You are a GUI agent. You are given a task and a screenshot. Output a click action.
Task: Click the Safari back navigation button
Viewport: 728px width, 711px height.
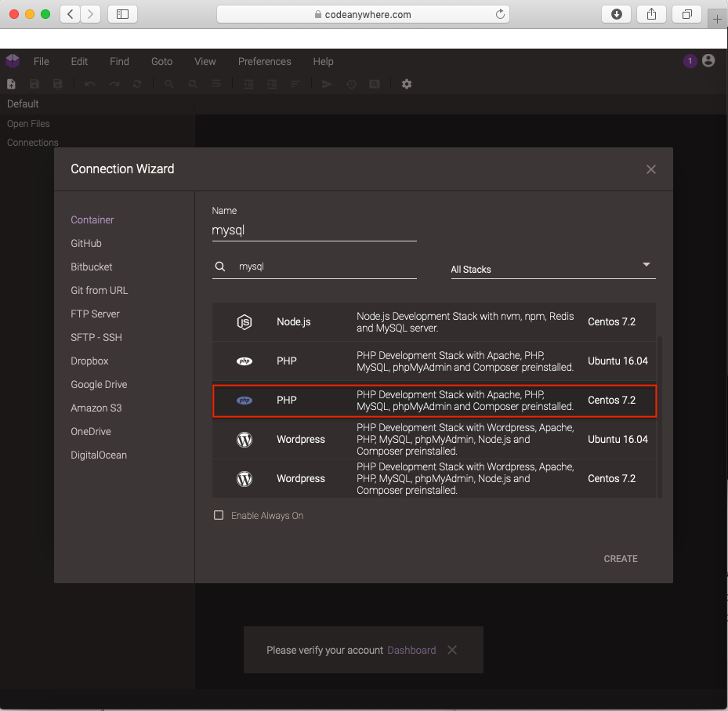pos(70,14)
